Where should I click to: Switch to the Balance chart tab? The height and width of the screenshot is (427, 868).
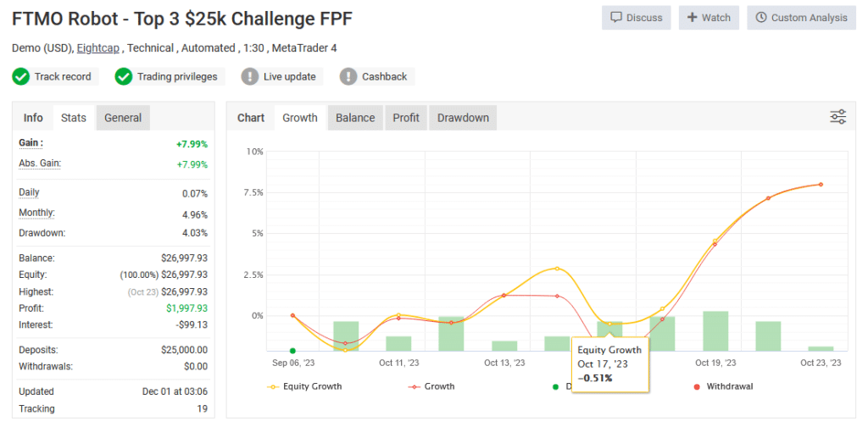(x=355, y=118)
